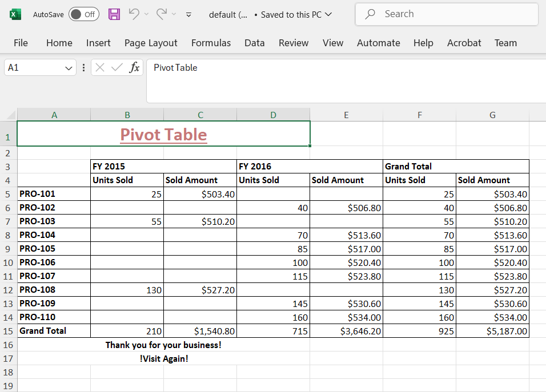Switch to the Page Layout tab
Screen dimensions: 546x392
click(x=151, y=43)
